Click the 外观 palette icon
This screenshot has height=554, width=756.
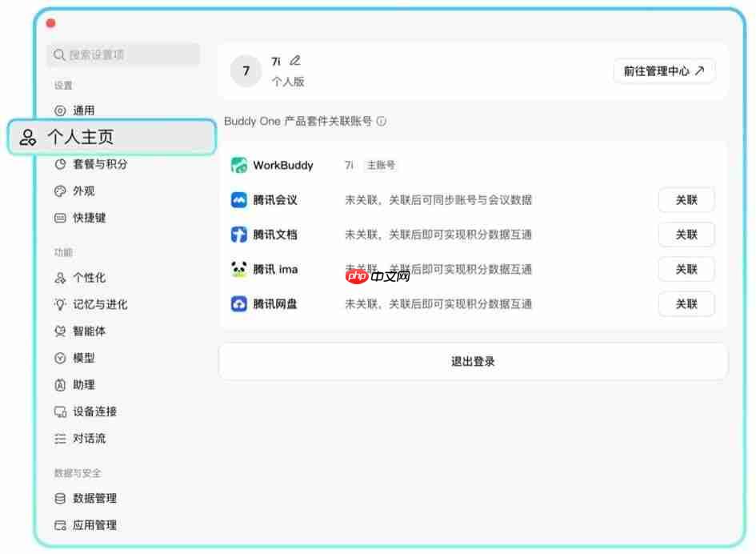point(60,191)
